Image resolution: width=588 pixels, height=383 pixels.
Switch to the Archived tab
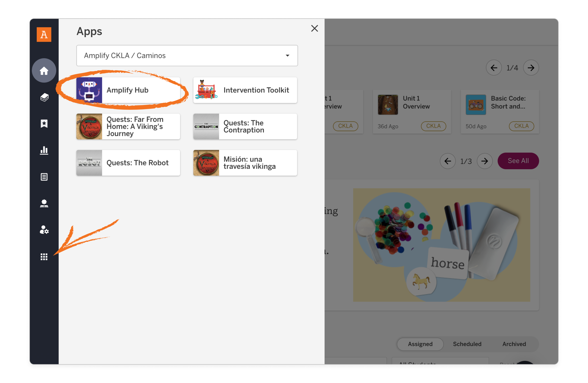(x=514, y=344)
